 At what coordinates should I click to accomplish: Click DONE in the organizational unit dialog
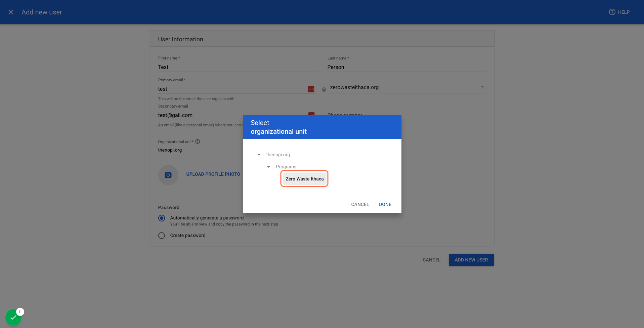[x=385, y=204]
